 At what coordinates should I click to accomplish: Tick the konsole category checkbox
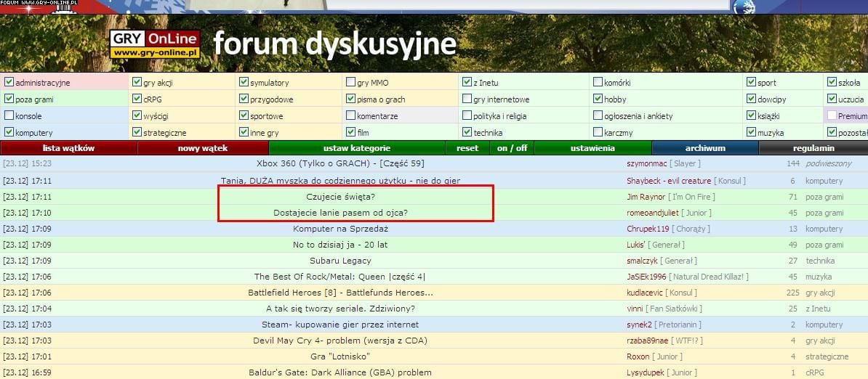click(x=9, y=116)
